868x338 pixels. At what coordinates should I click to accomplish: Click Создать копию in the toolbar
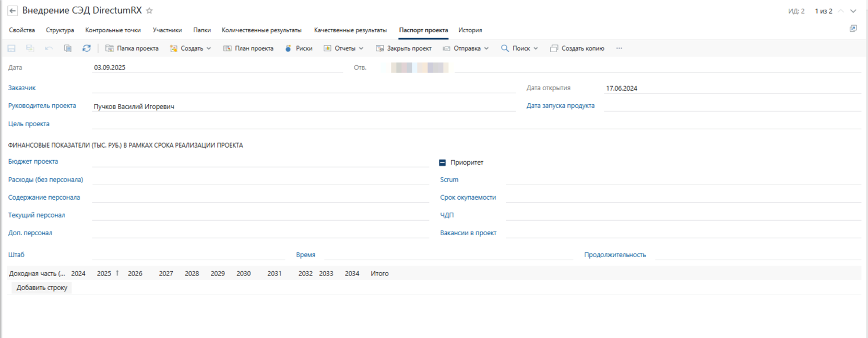[577, 49]
